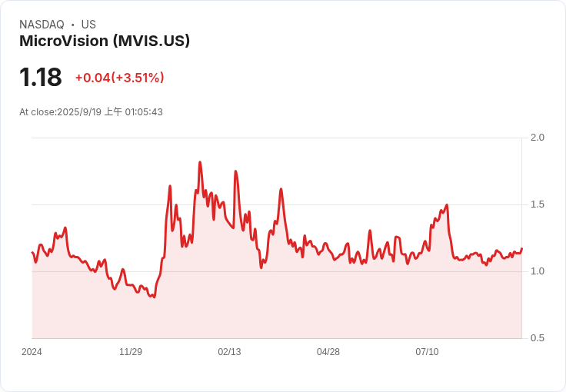The height and width of the screenshot is (392, 566).
Task: Click the 1.5 y-axis label
Action: click(537, 204)
